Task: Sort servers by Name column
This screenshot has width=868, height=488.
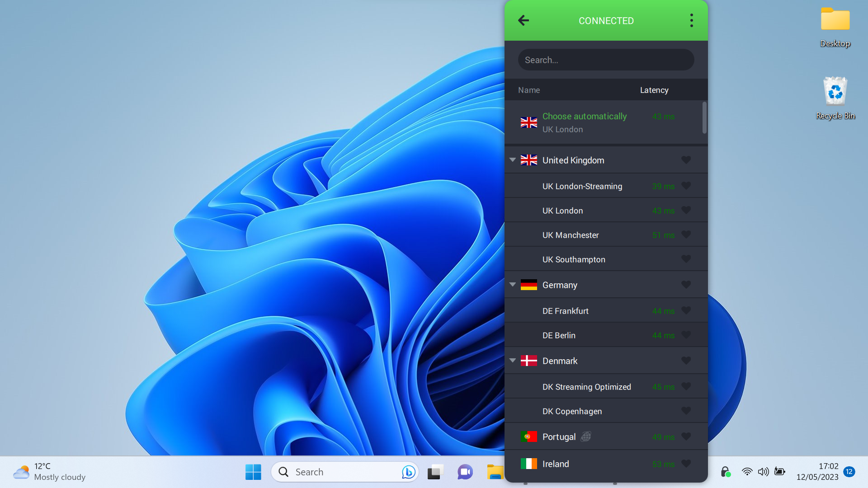Action: (529, 90)
